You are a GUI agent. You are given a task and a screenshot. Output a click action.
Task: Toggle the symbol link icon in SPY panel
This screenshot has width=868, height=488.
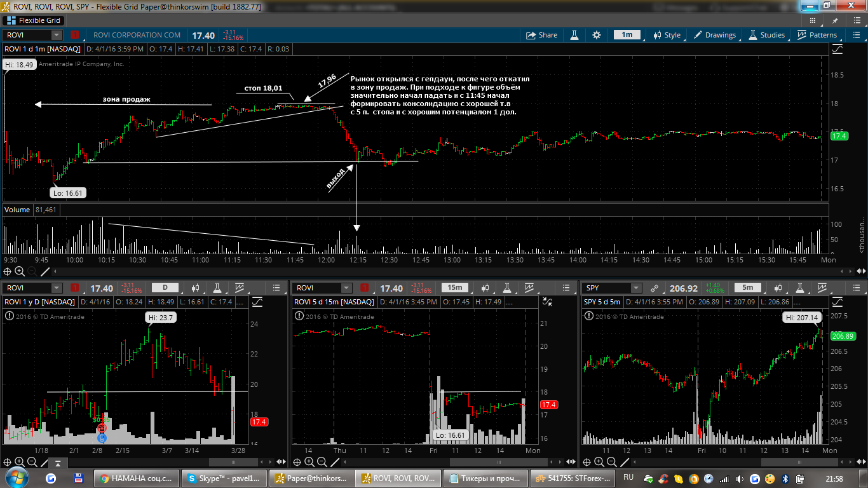pyautogui.click(x=654, y=288)
